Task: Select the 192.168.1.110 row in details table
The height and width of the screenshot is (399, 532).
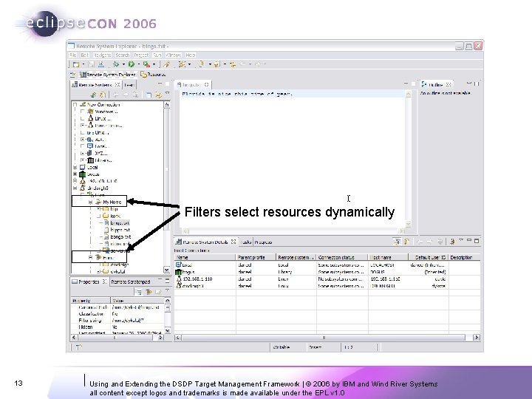Action: pyautogui.click(x=327, y=279)
